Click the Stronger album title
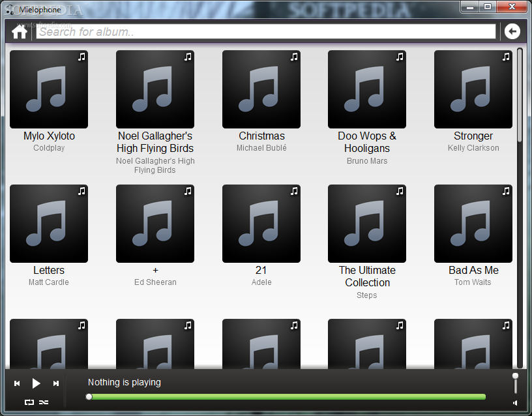 pos(473,136)
